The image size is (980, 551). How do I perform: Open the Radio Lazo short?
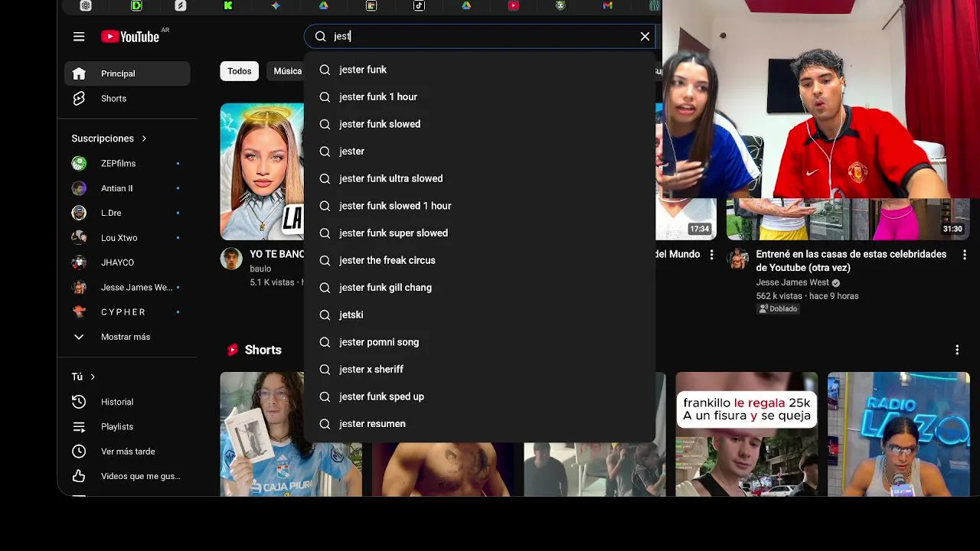898,434
